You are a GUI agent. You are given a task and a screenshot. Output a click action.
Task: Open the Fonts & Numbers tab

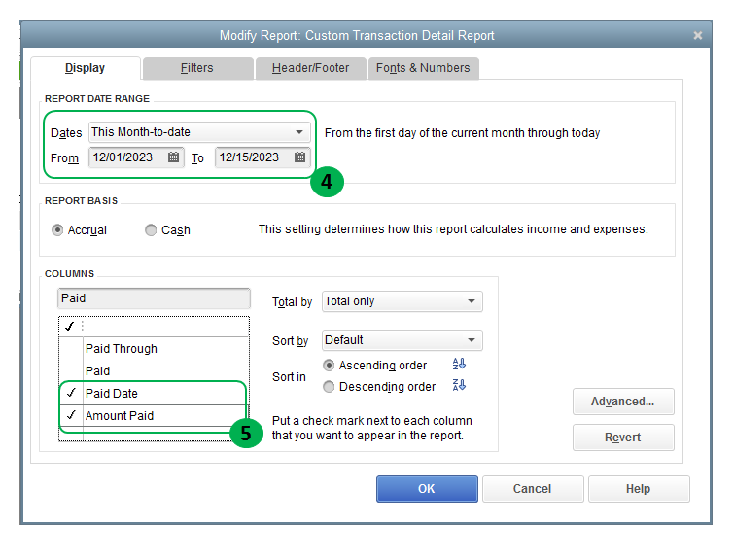[x=423, y=68]
